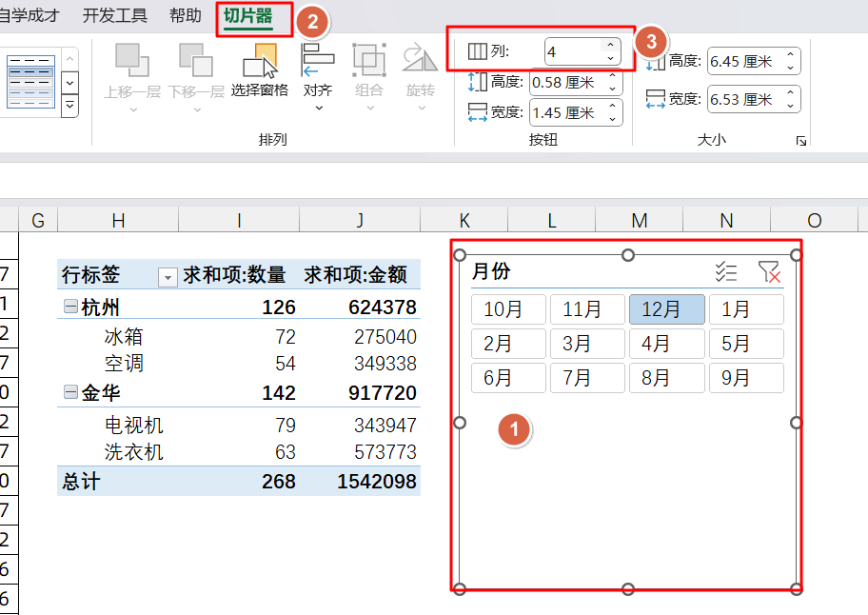The width and height of the screenshot is (868, 615).
Task: Click the 总计 total row label
Action: point(81,482)
